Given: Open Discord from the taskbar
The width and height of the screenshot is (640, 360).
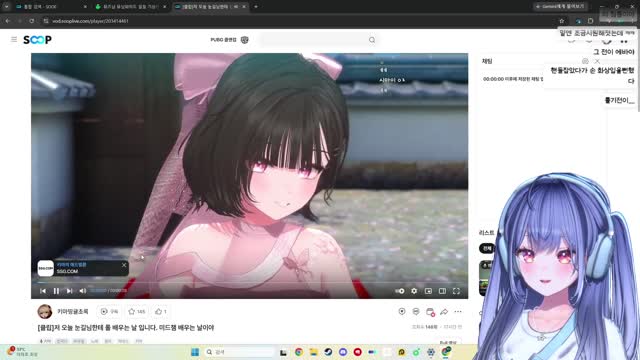Looking at the screenshot, I should point(343,352).
